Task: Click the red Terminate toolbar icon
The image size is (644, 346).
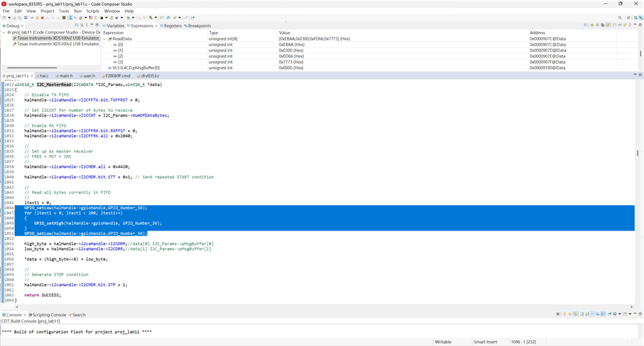Action: [42, 17]
